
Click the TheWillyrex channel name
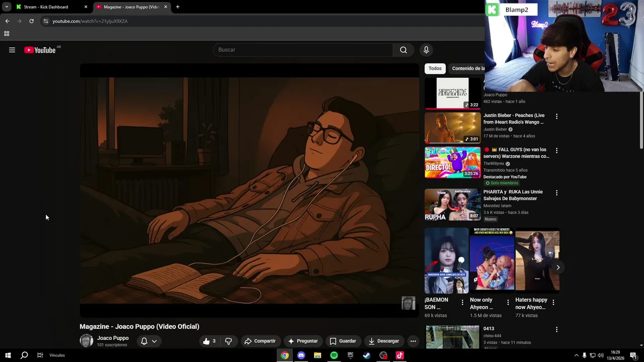tap(494, 163)
